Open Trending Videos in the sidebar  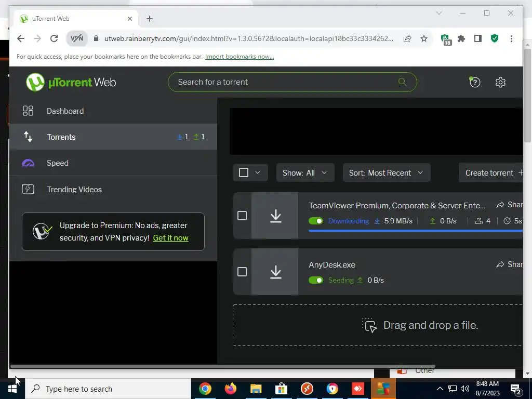coord(113,189)
